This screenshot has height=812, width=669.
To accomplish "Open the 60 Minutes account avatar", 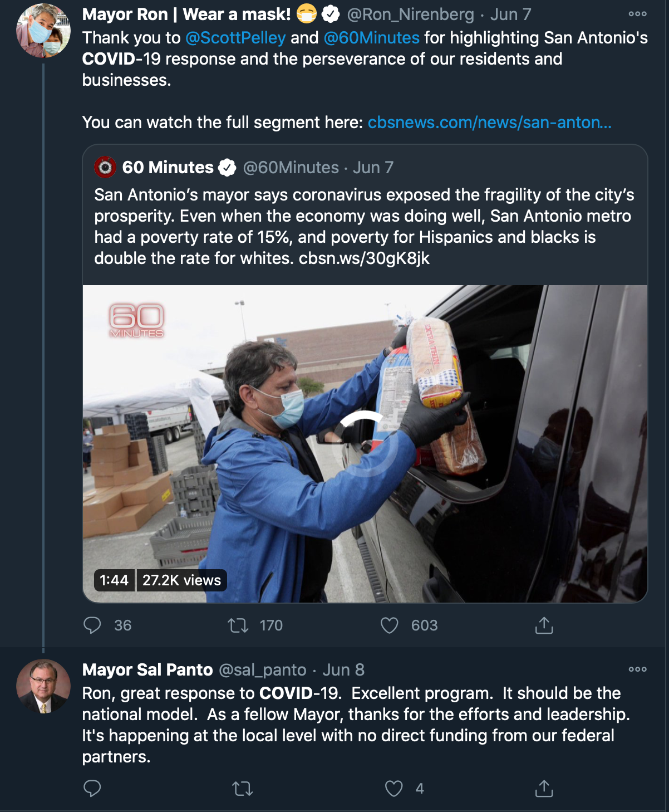I will (105, 167).
